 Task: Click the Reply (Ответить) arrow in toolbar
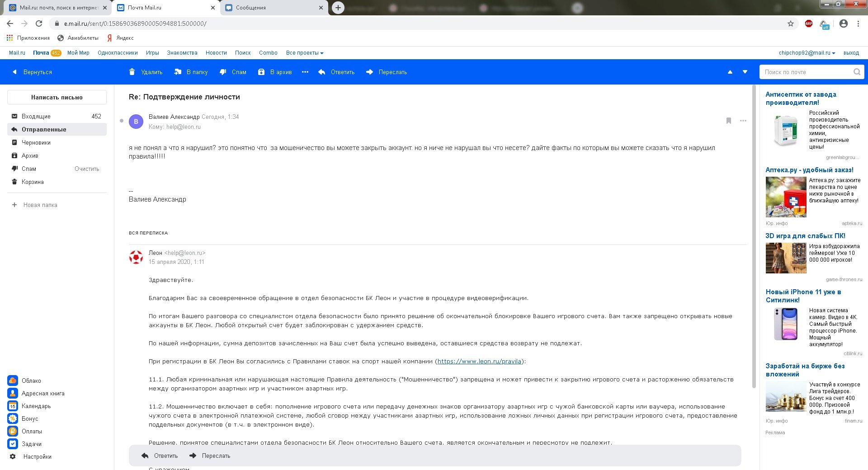click(x=322, y=72)
